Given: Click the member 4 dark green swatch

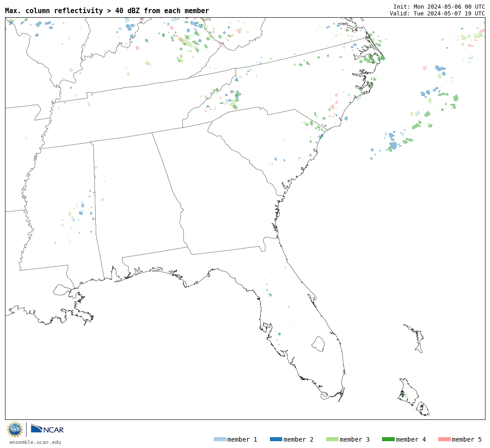Looking at the screenshot, I should point(388,439).
